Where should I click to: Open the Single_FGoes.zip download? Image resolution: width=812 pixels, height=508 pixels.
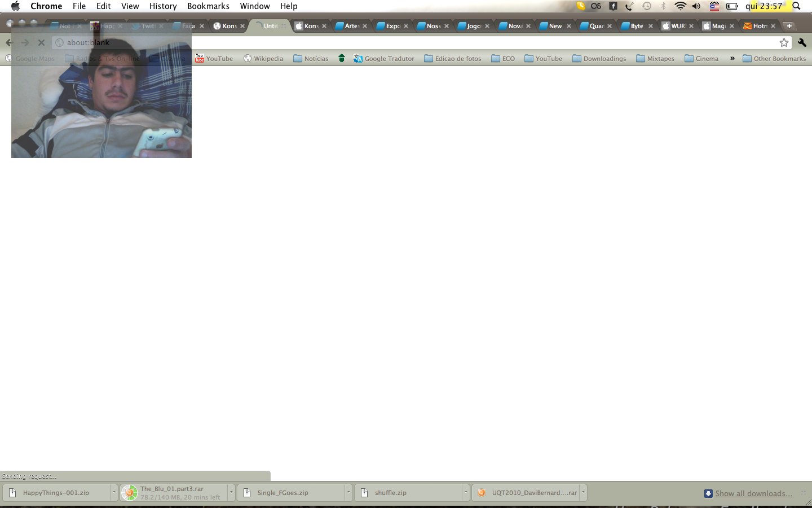click(291, 493)
